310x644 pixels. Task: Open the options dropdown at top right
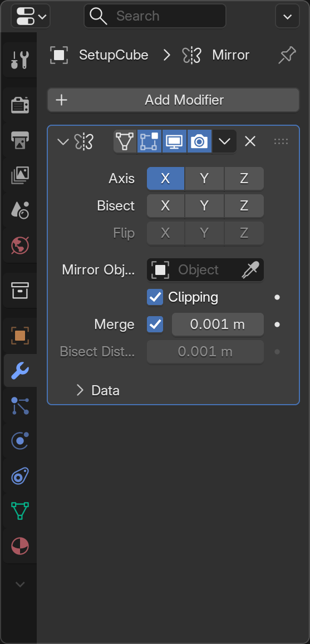pyautogui.click(x=287, y=17)
